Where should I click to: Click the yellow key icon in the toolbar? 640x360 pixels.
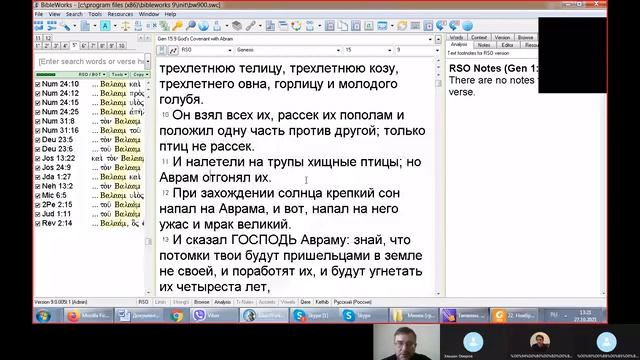[177, 26]
